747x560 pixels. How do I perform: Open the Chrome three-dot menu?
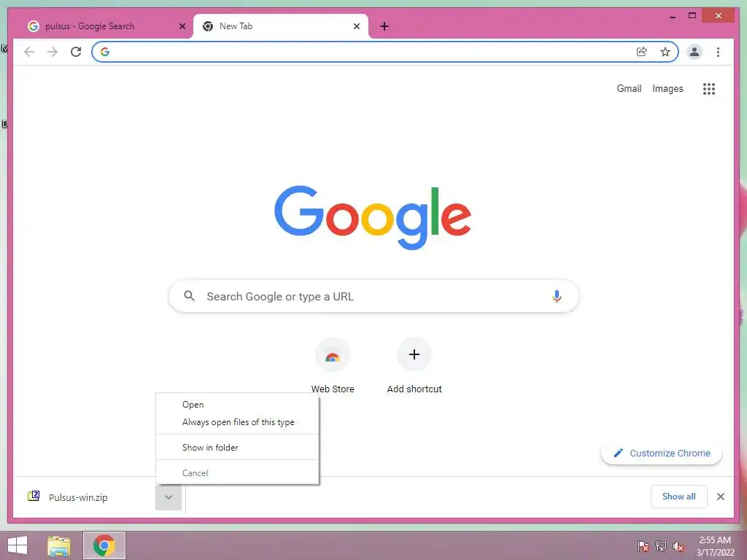click(718, 52)
